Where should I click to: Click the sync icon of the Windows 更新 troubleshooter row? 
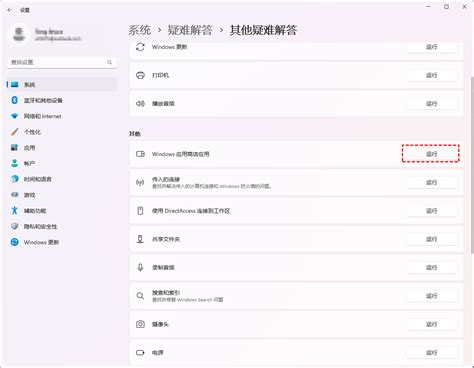(x=140, y=47)
